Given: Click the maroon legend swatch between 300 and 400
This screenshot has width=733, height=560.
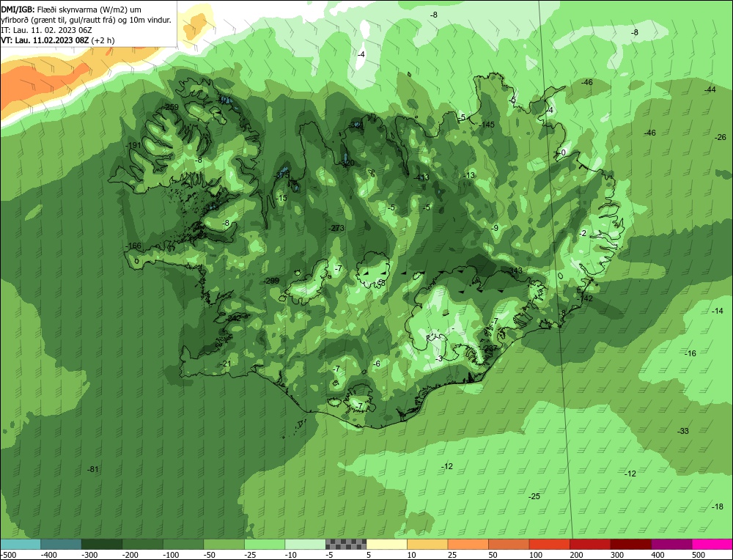Looking at the screenshot, I should click(x=630, y=544).
